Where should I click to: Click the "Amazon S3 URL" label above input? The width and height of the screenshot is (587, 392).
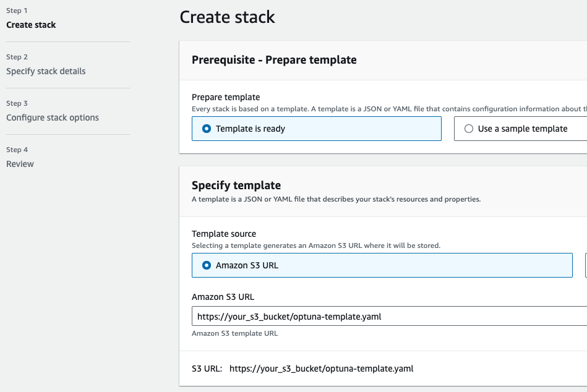pos(223,297)
